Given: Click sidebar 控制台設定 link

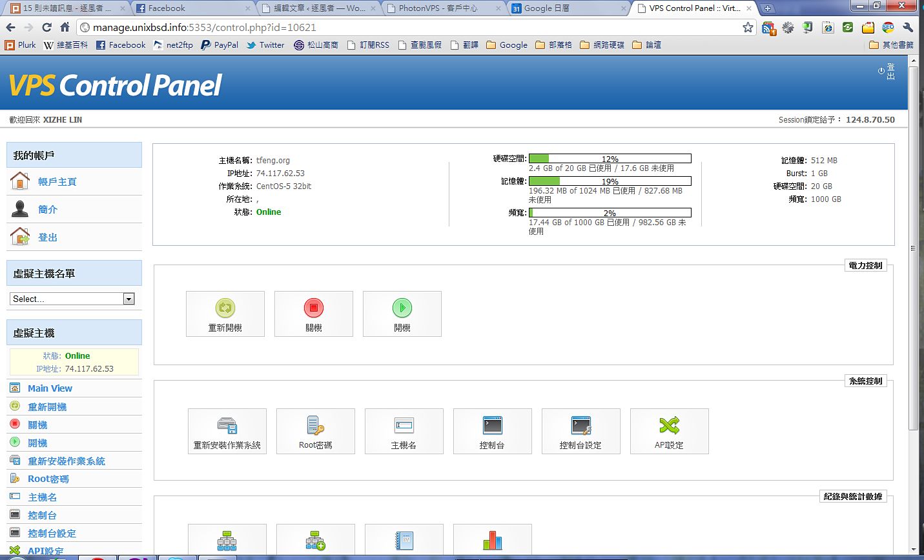Looking at the screenshot, I should tap(52, 534).
